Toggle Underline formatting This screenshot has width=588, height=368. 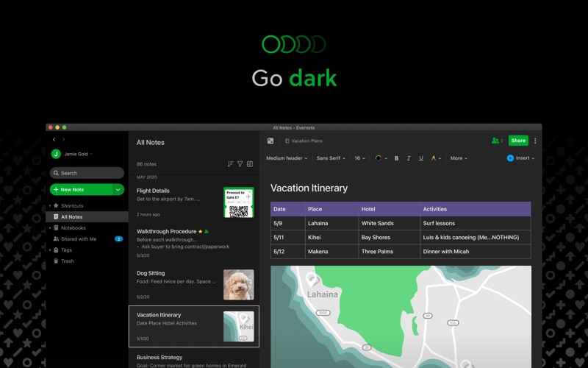(x=421, y=158)
